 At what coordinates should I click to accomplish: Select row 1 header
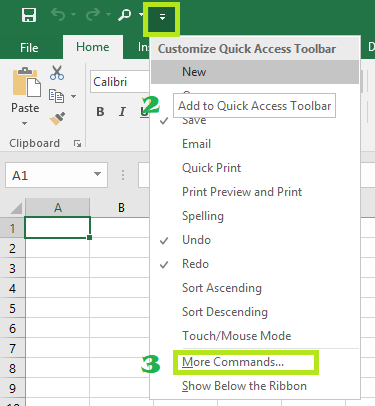tap(12, 228)
